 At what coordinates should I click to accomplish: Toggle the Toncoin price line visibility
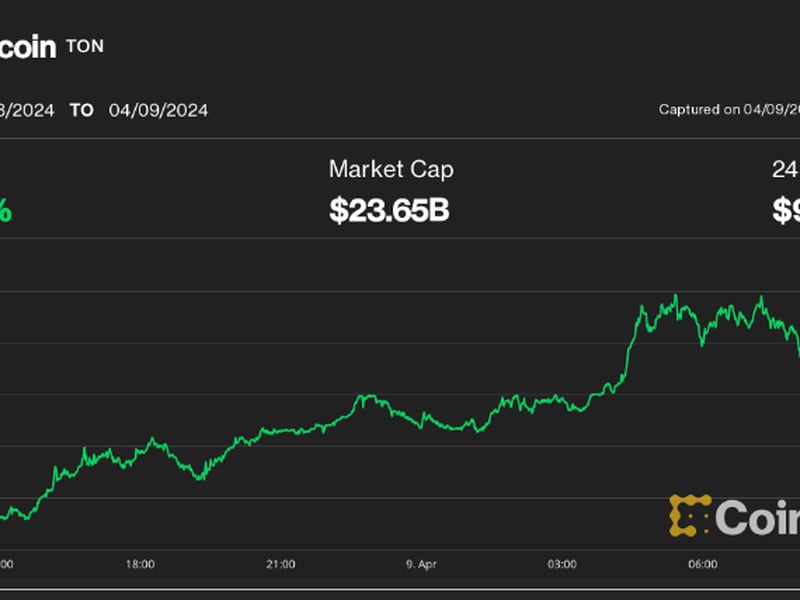[x=400, y=420]
